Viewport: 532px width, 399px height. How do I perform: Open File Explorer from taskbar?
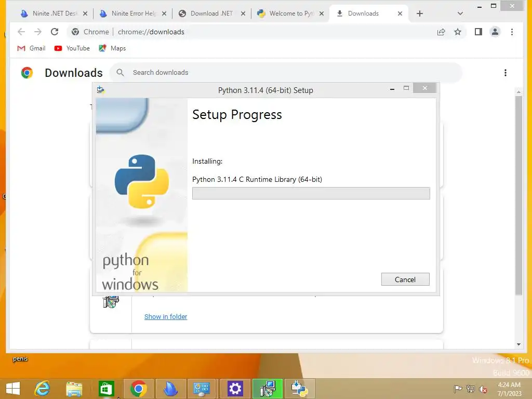74,389
